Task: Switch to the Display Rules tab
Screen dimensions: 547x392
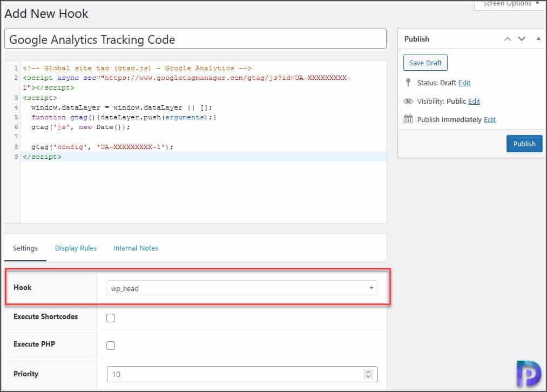Action: (76, 248)
